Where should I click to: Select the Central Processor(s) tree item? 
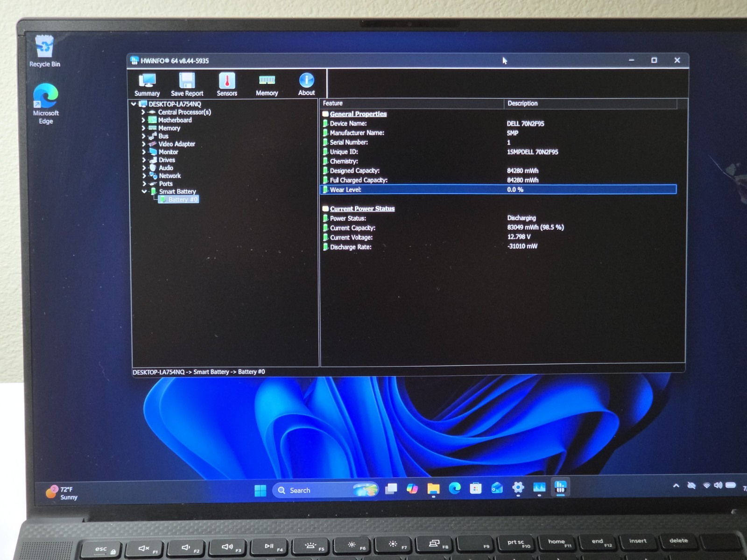coord(184,112)
